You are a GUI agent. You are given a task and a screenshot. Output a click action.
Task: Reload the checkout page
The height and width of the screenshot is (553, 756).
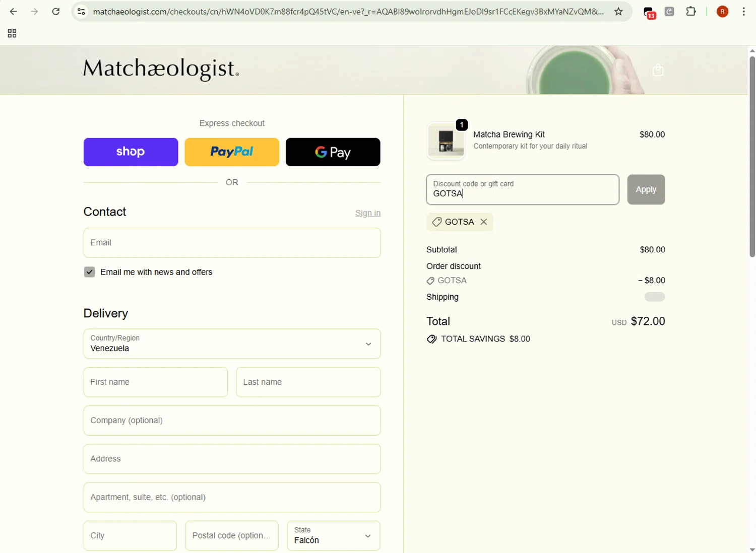click(x=56, y=12)
